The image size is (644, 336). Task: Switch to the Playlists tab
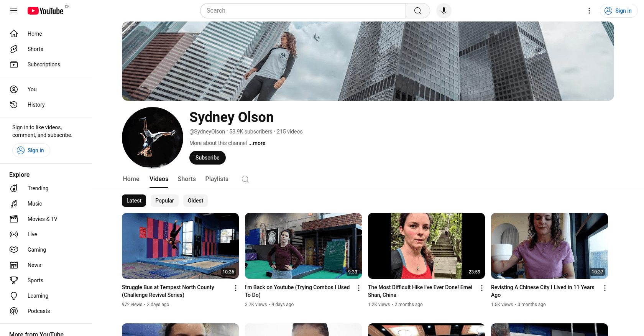click(x=217, y=179)
